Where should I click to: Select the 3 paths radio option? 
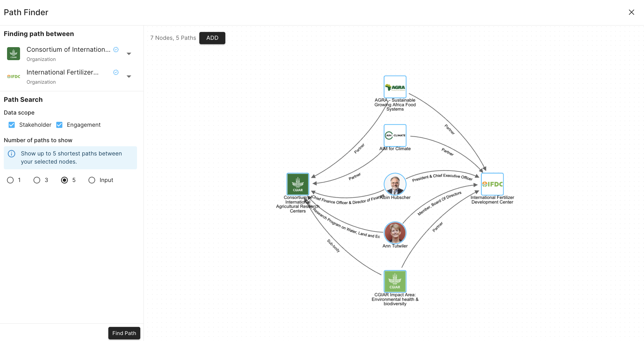pyautogui.click(x=37, y=180)
